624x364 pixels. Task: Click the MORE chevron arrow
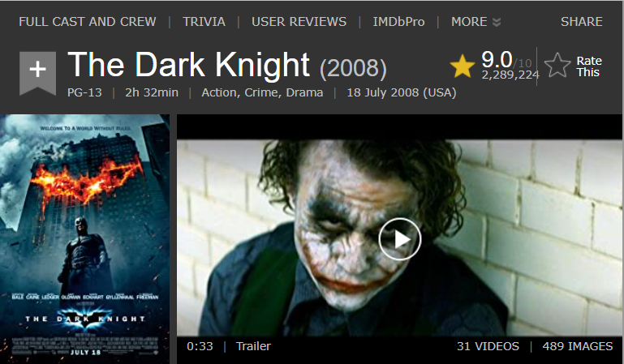pos(497,22)
